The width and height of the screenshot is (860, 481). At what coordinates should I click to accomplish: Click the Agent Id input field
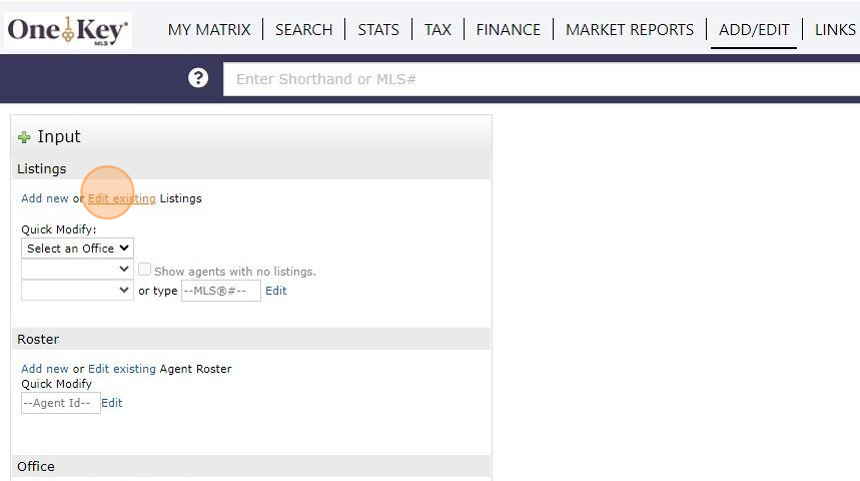click(x=61, y=403)
